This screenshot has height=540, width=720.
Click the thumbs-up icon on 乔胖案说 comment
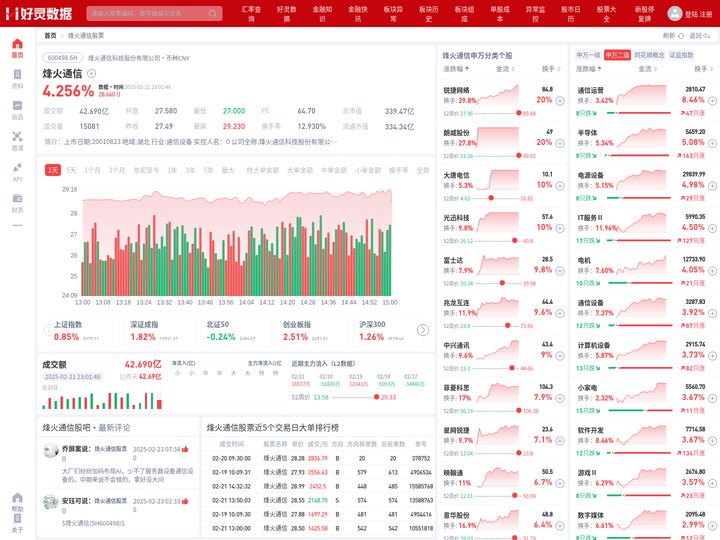click(185, 449)
